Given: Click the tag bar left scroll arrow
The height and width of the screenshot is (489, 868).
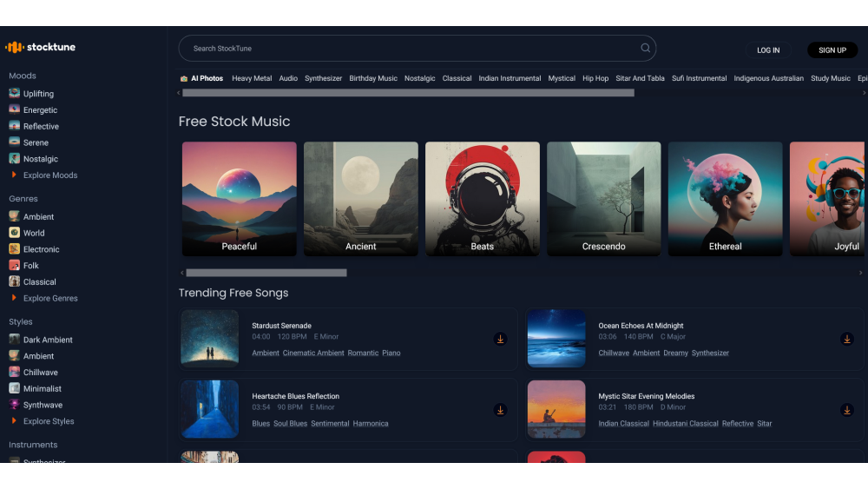Looking at the screenshot, I should [x=178, y=93].
